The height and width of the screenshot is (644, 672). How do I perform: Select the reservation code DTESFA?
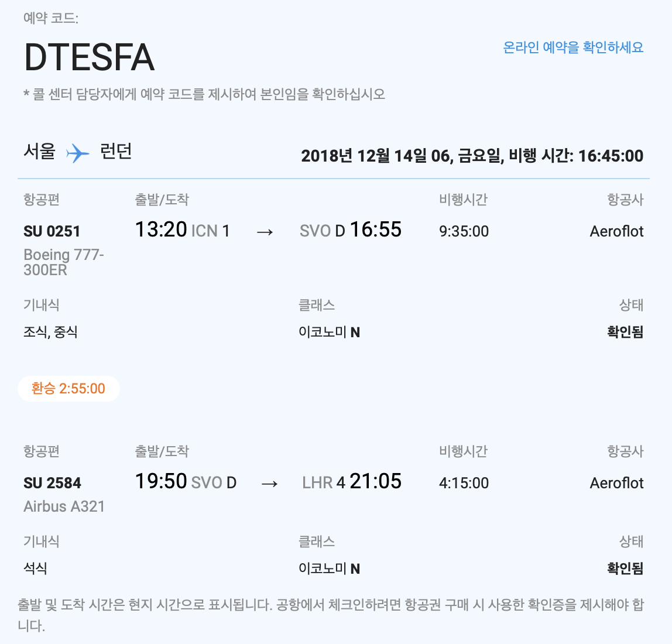tap(89, 57)
